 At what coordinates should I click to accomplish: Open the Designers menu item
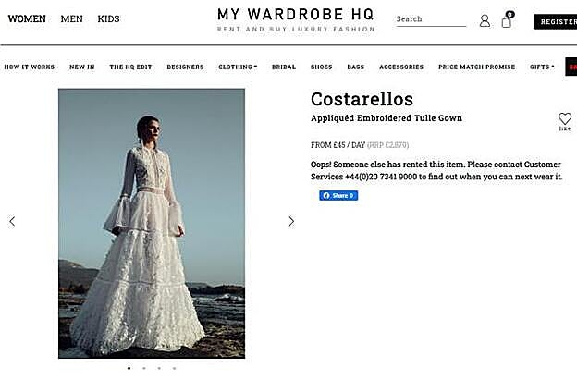185,67
